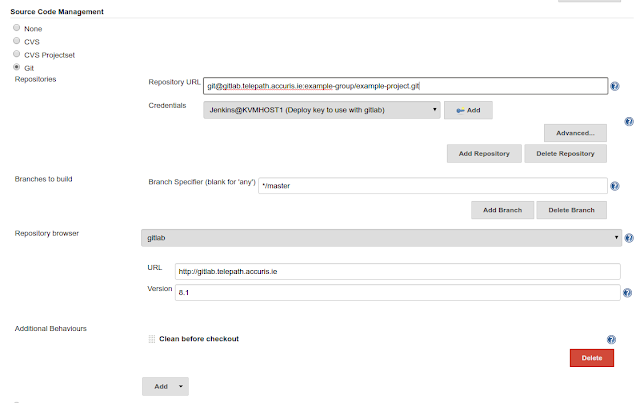
Task: Show help for Branch Specifier field
Action: click(615, 186)
